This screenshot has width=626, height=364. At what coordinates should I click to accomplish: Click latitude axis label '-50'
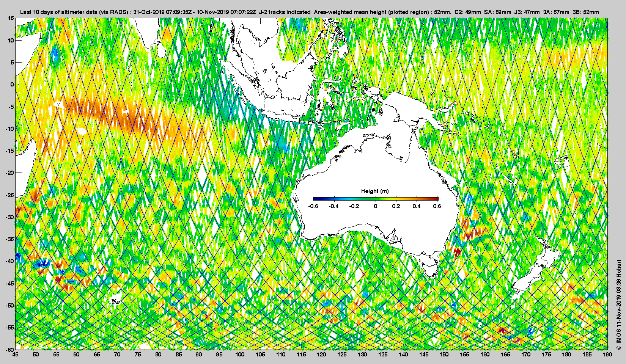[10, 305]
